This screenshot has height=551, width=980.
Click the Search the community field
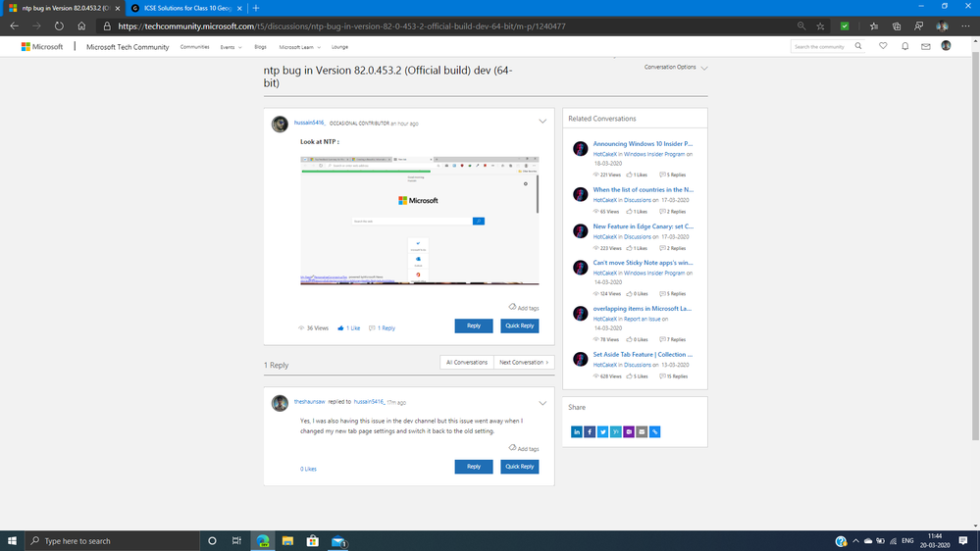click(821, 46)
